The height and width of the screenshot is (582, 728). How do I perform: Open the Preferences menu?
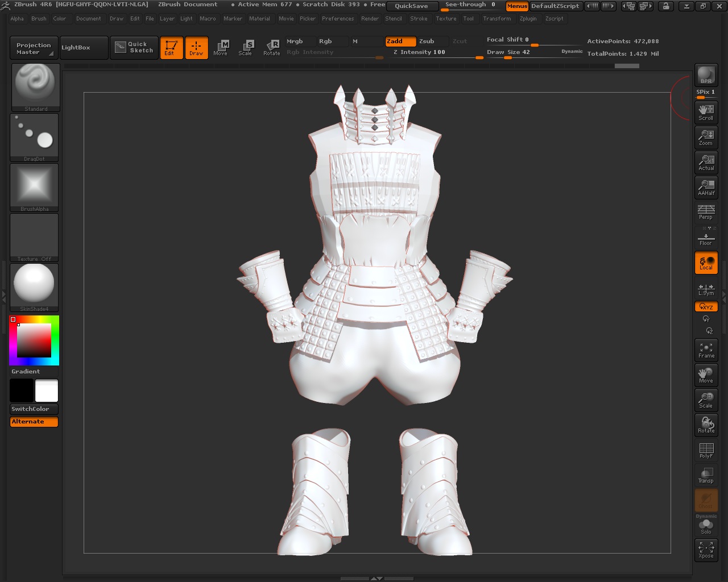pos(338,19)
